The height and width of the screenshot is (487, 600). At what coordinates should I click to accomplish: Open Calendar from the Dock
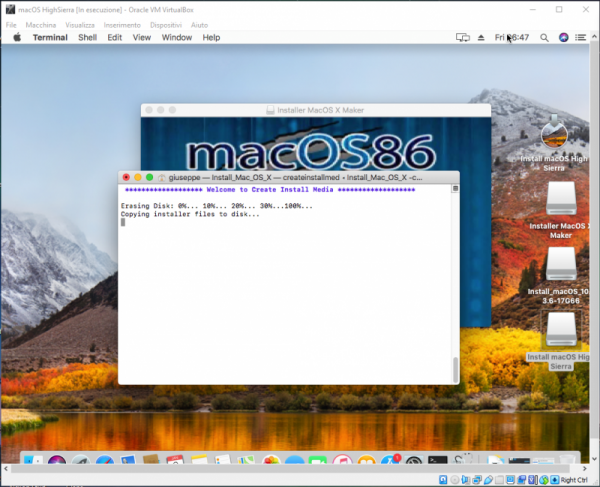click(175, 459)
